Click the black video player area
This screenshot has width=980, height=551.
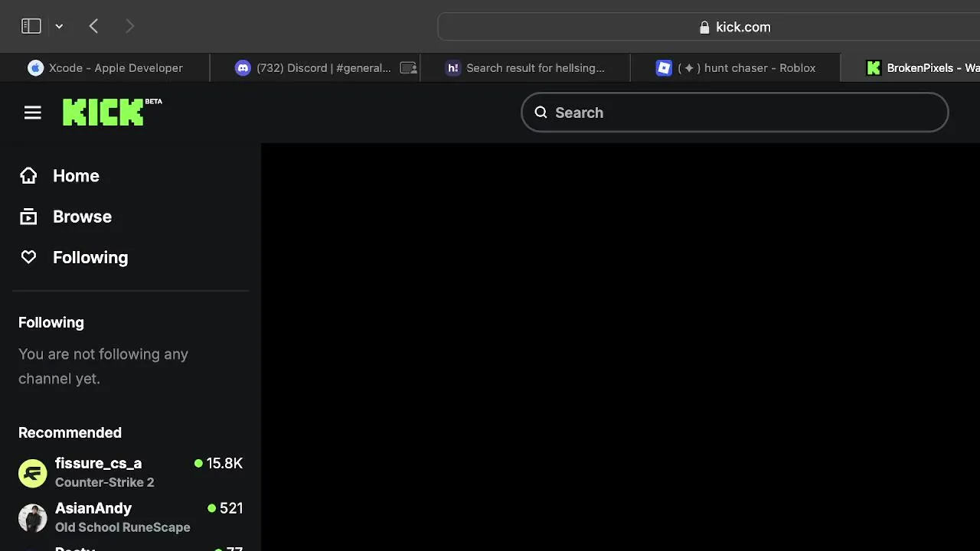[620, 347]
